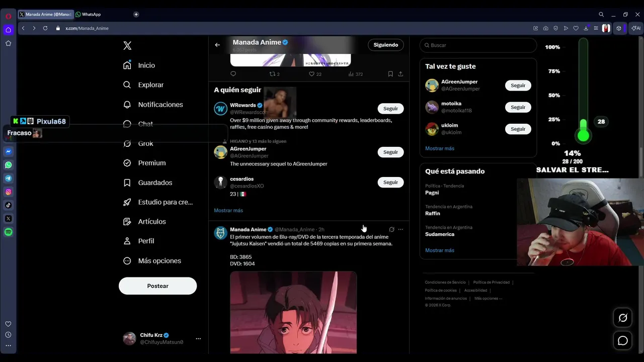Viewport: 644px width, 362px height.
Task: Click the Postear button
Action: 157,286
